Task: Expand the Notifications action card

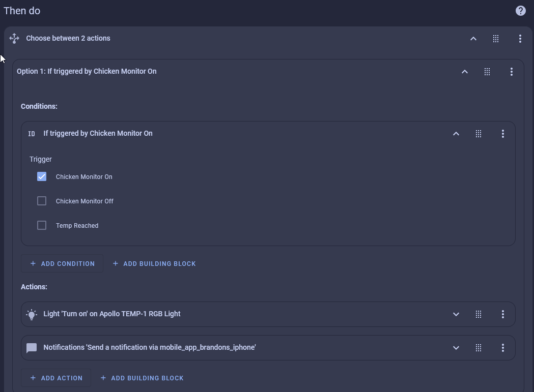Action: [456, 348]
